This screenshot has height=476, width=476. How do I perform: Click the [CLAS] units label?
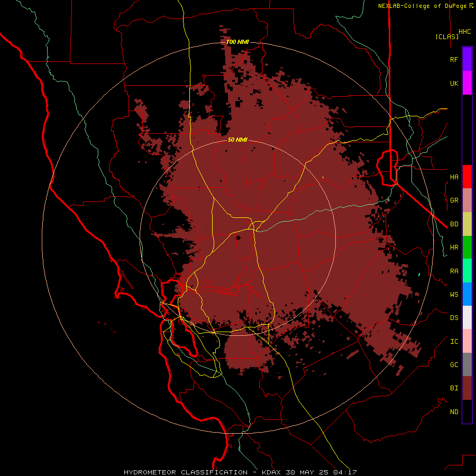[x=447, y=36]
